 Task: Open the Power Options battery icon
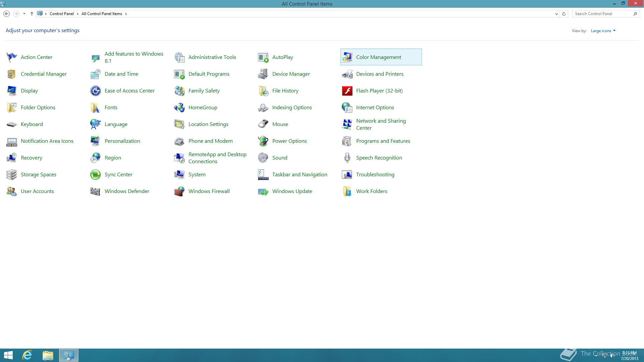tap(263, 141)
